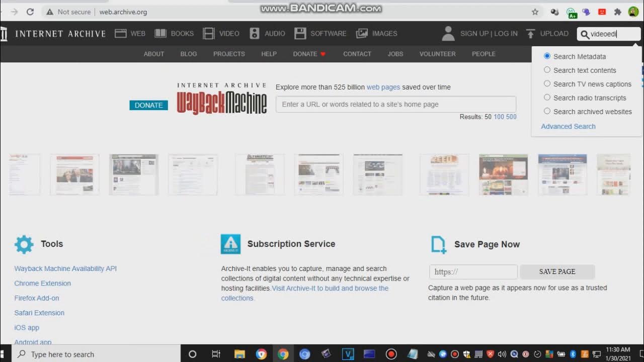This screenshot has height=362, width=644.
Task: Open the Jobs menu item
Action: [395, 54]
